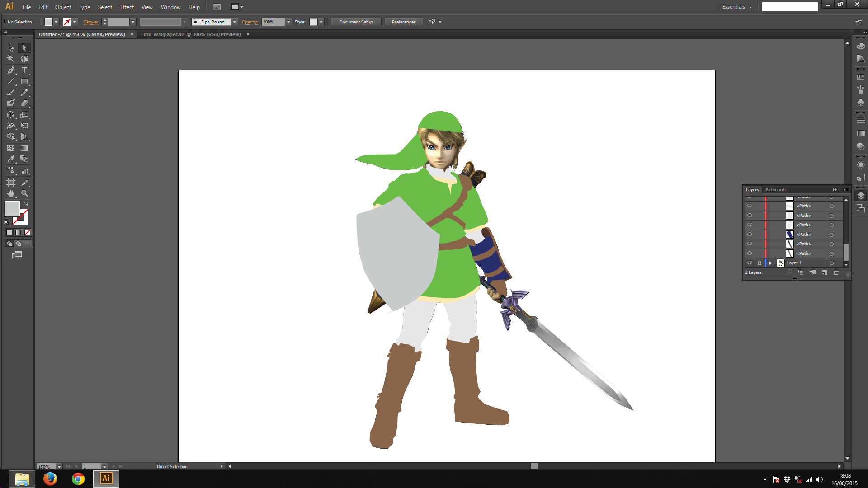Swap fill and stroke colors
This screenshot has height=488, width=868.
[26, 204]
